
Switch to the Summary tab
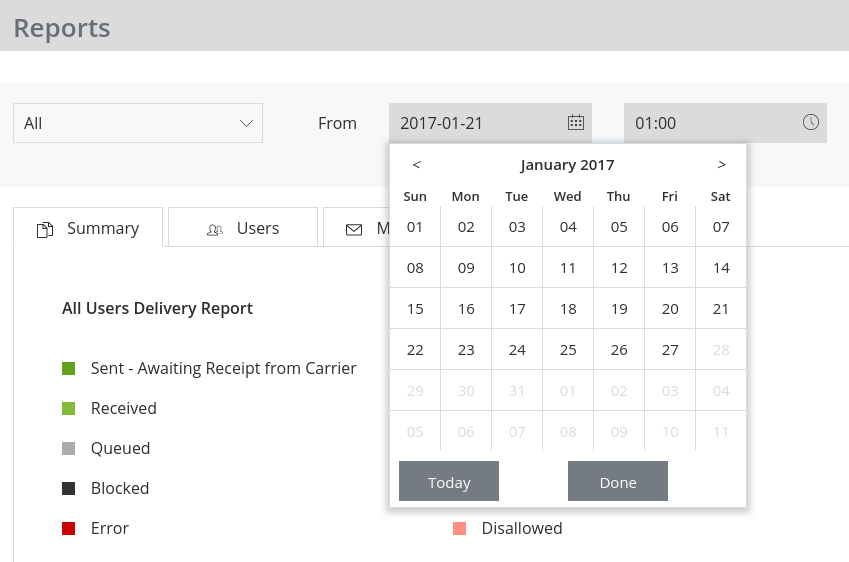tap(88, 227)
